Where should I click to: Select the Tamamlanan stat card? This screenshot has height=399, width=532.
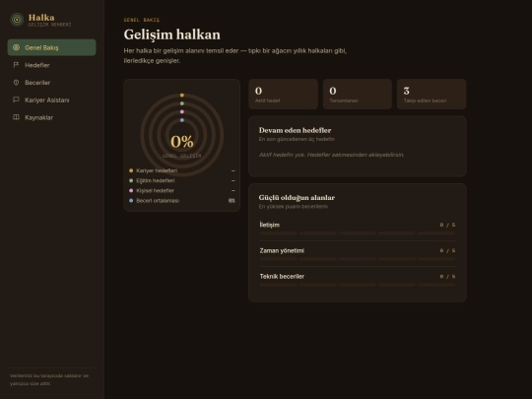point(358,95)
